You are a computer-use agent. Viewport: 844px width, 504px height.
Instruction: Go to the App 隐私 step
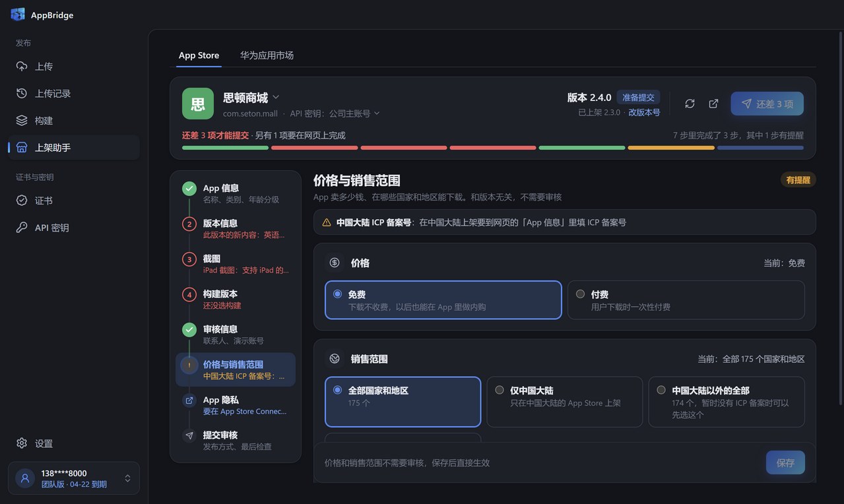236,405
